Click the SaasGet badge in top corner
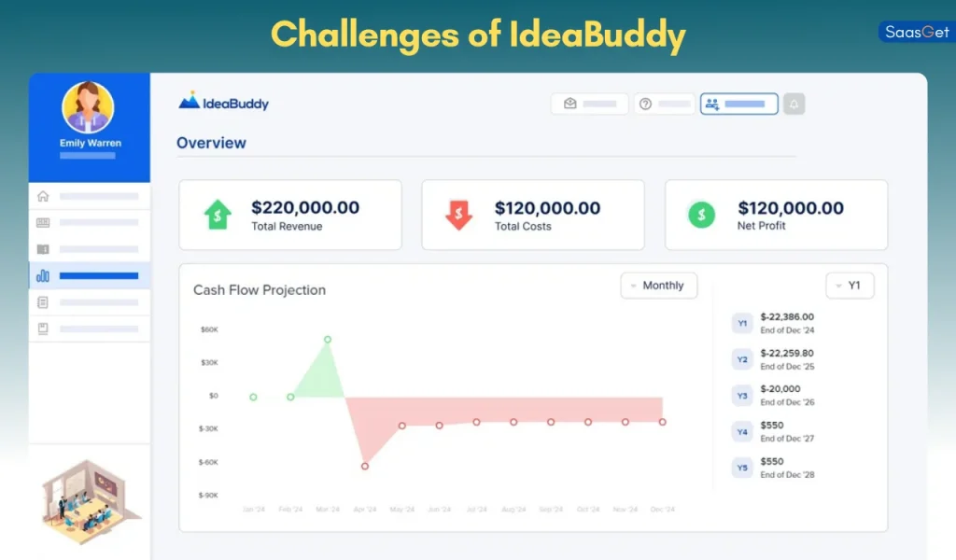The image size is (956, 560). (x=916, y=30)
